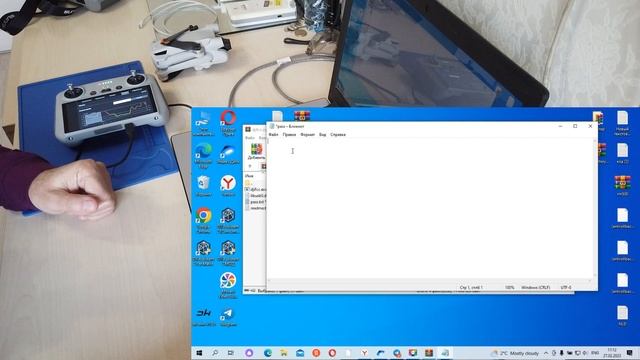Select the Yandex browser desktop shortcut
The image size is (640, 360).
coord(228,186)
